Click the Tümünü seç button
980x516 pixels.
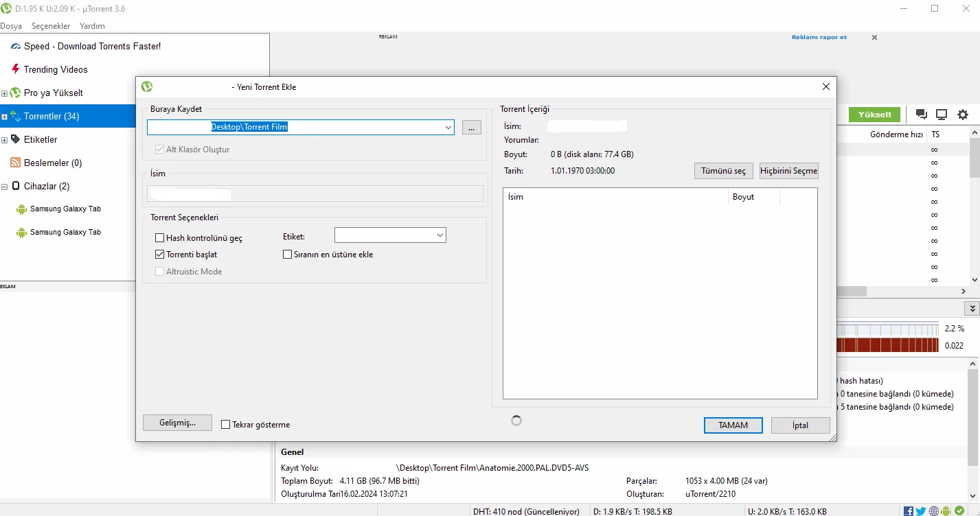[x=723, y=171]
